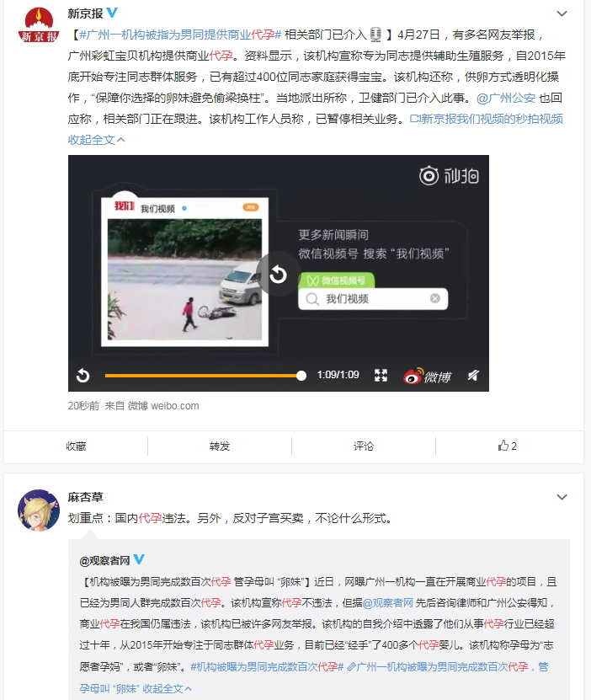Click the replay icon in video center
591x700 pixels.
[278, 274]
